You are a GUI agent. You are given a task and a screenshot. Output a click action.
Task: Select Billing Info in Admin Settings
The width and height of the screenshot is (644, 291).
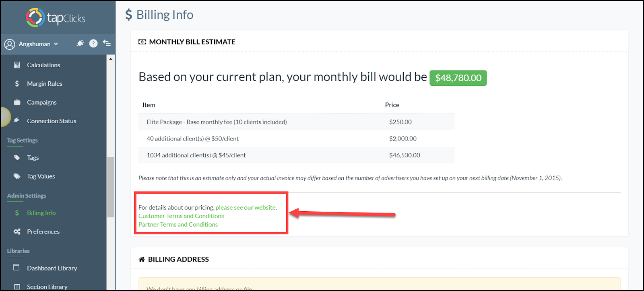pos(41,213)
